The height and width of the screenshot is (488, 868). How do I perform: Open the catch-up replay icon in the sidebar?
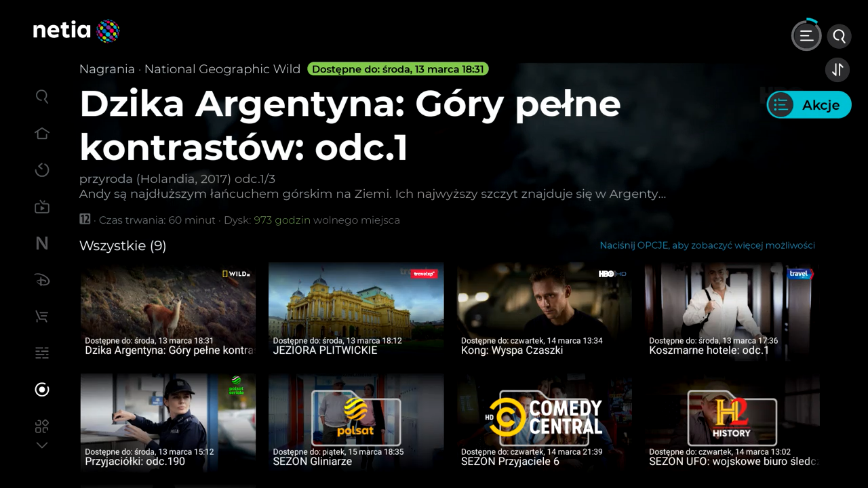pyautogui.click(x=42, y=170)
